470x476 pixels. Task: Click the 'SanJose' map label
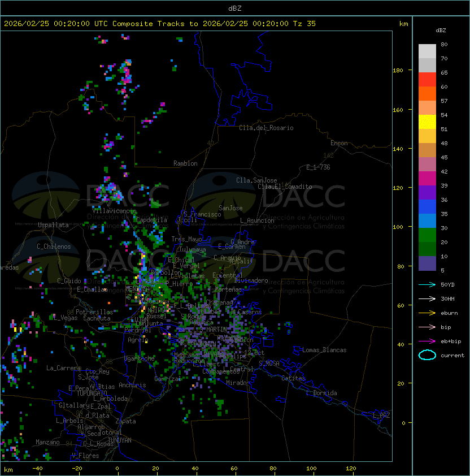tap(230, 208)
